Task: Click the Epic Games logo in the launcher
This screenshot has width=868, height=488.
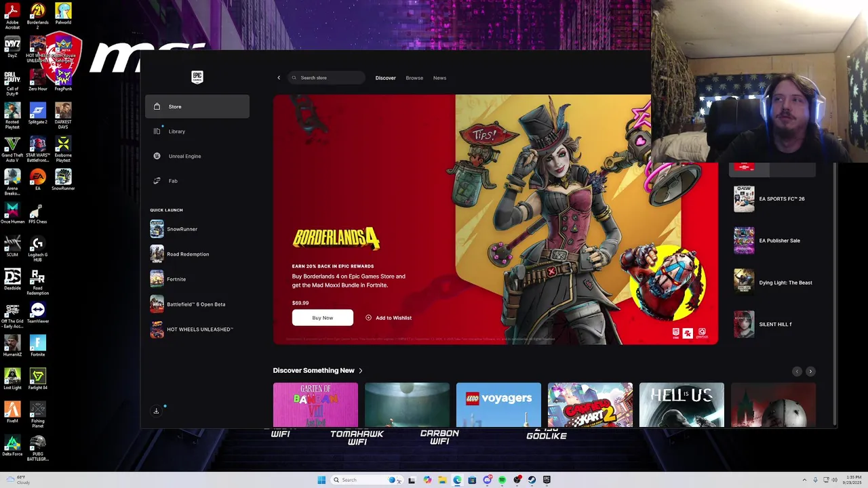Action: (x=197, y=77)
